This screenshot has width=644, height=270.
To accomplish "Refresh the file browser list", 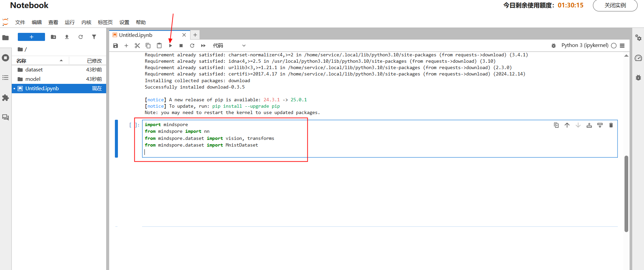I will [x=81, y=37].
